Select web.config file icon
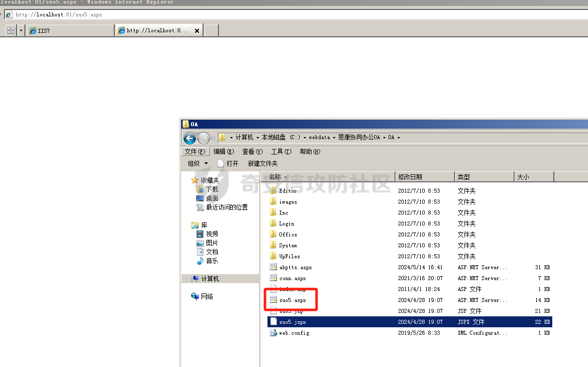This screenshot has width=588, height=367. [x=273, y=332]
